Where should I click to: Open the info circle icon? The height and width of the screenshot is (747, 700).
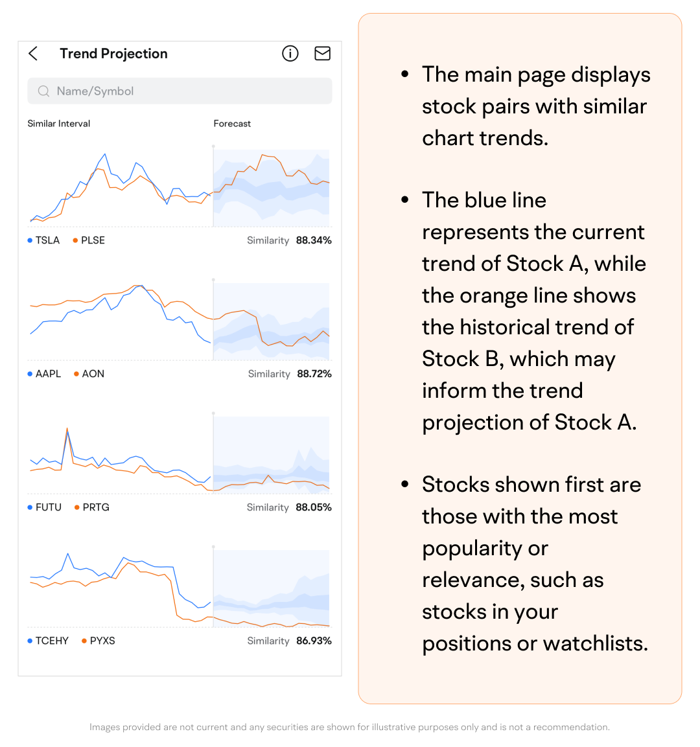pos(290,54)
